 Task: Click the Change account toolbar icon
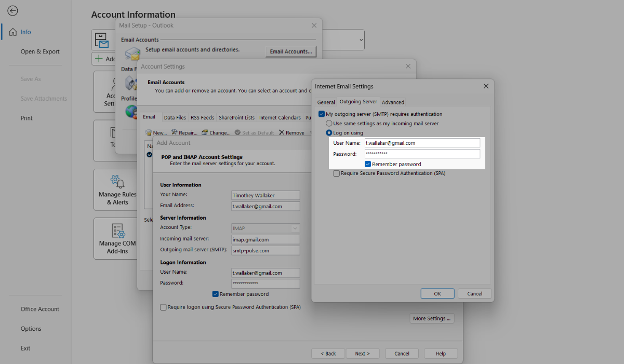(205, 133)
